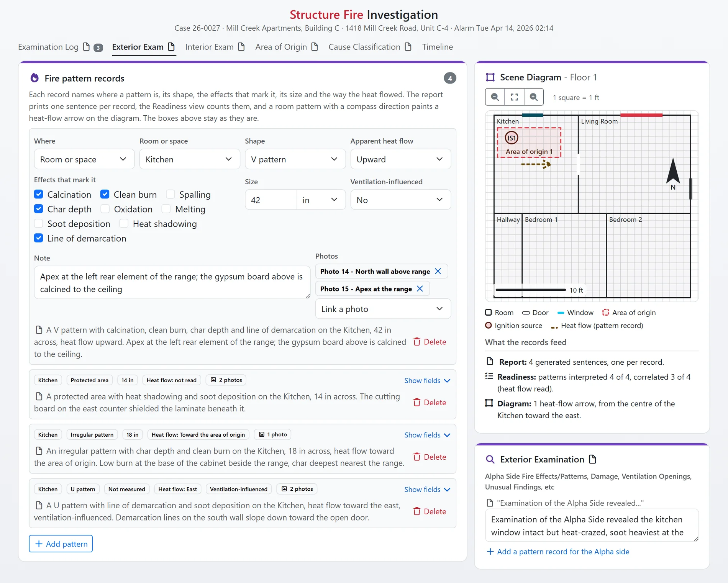728x583 pixels.
Task: Click the heat-flow arrow in the Kitchen
Action: 536,164
